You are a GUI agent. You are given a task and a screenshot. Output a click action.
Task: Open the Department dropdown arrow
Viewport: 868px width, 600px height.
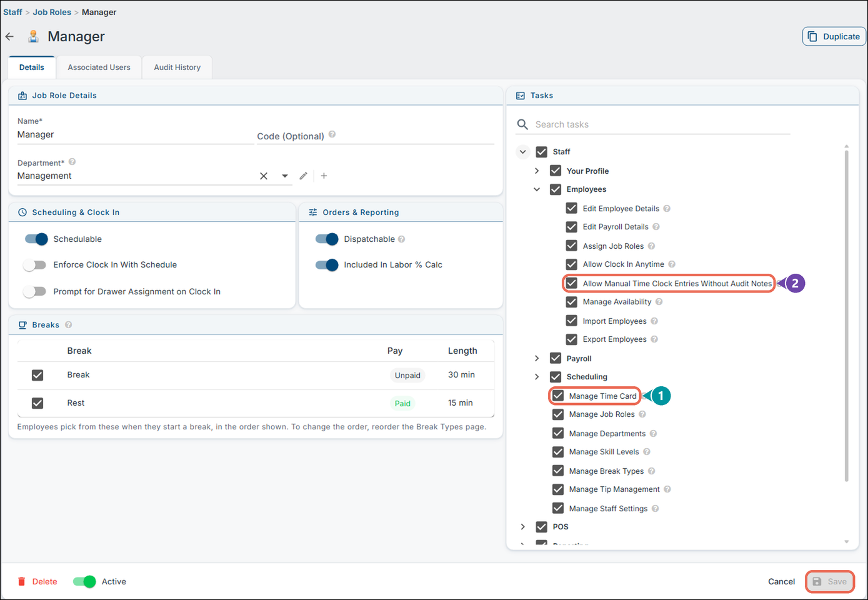click(x=285, y=176)
